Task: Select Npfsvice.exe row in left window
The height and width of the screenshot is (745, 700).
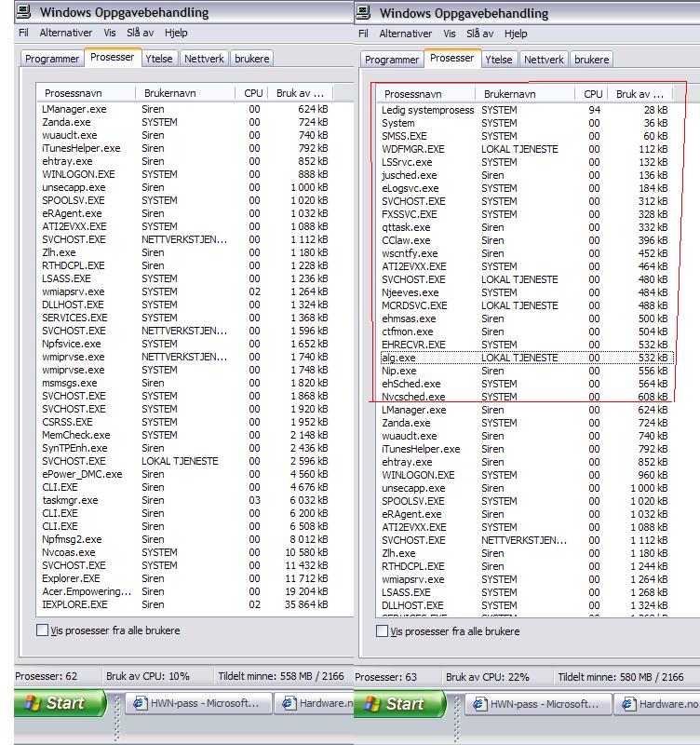Action: 185,344
